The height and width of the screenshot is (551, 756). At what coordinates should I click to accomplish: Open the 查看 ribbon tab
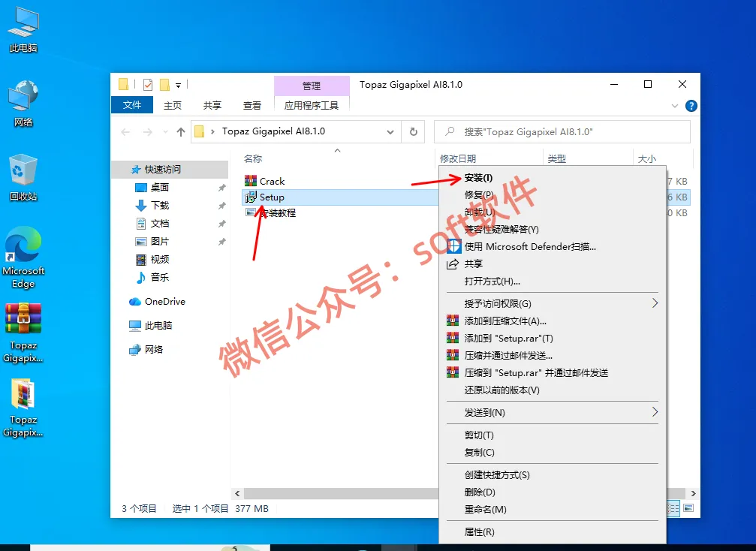(x=251, y=105)
